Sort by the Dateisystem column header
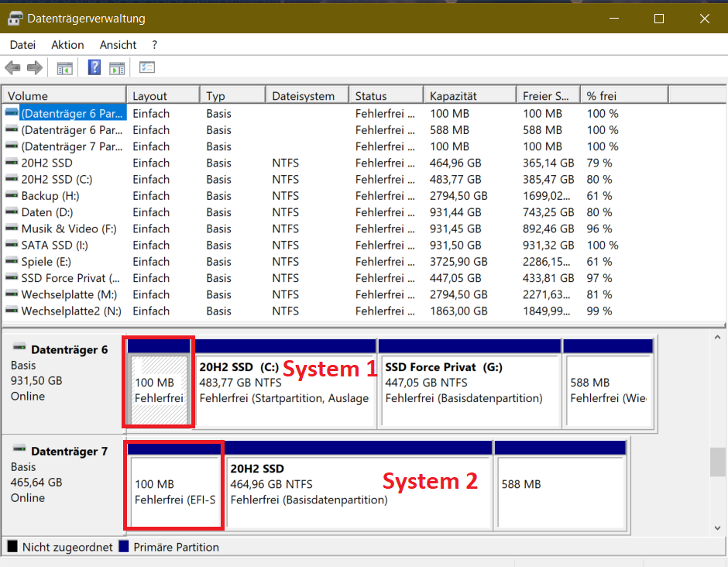Image resolution: width=728 pixels, height=567 pixels. [307, 96]
